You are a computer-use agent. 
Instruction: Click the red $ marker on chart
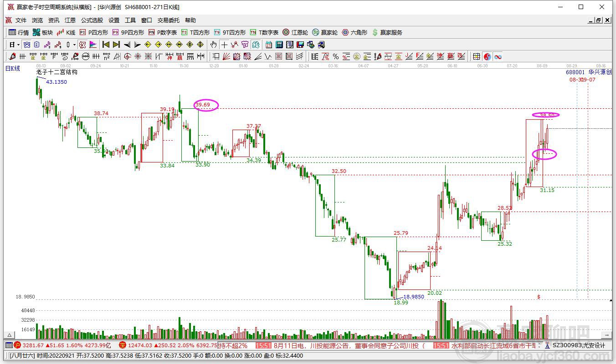539,297
